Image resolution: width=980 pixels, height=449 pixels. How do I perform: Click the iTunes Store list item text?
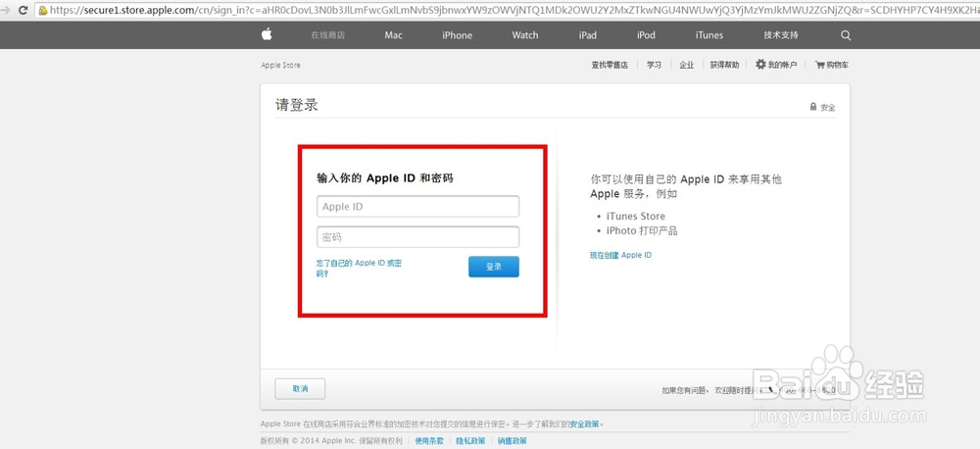[636, 216]
